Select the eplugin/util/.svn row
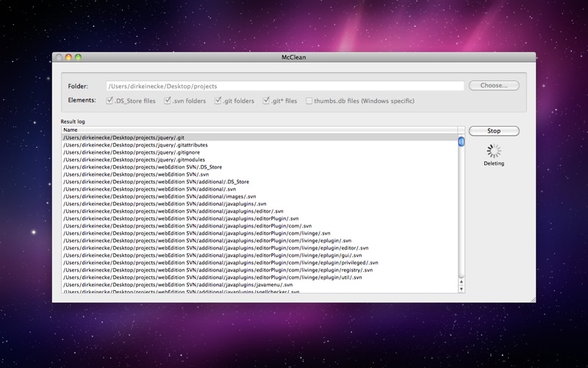 259,277
